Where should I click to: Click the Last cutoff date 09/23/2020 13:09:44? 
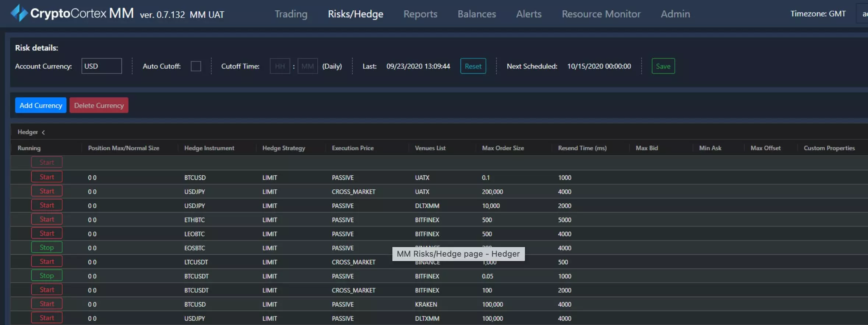pos(418,66)
